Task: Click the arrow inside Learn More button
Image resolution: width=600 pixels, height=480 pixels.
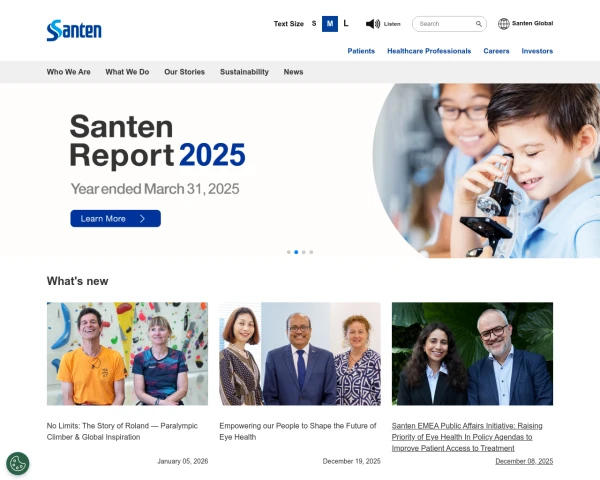Action: [142, 219]
